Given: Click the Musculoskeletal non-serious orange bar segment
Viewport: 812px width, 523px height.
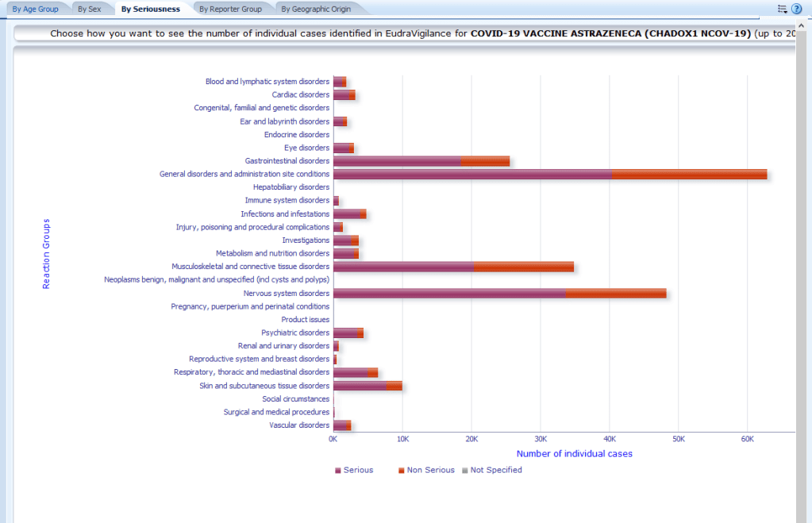Looking at the screenshot, I should [524, 267].
